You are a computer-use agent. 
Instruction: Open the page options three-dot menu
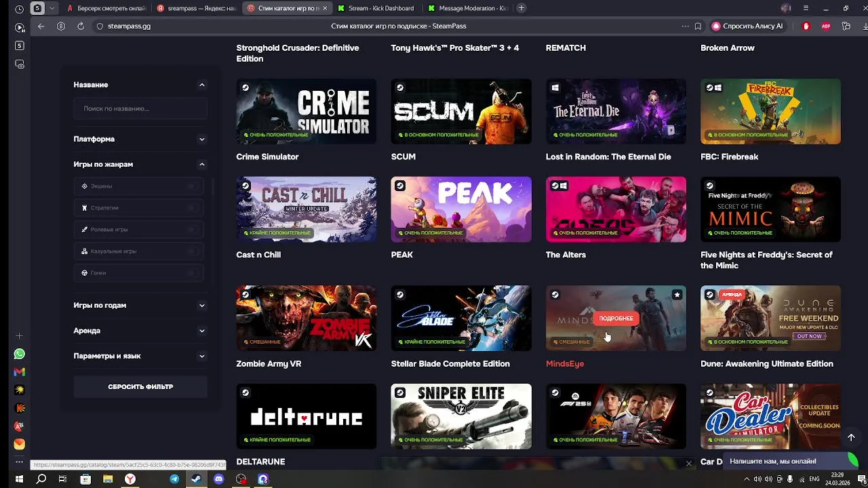point(685,26)
